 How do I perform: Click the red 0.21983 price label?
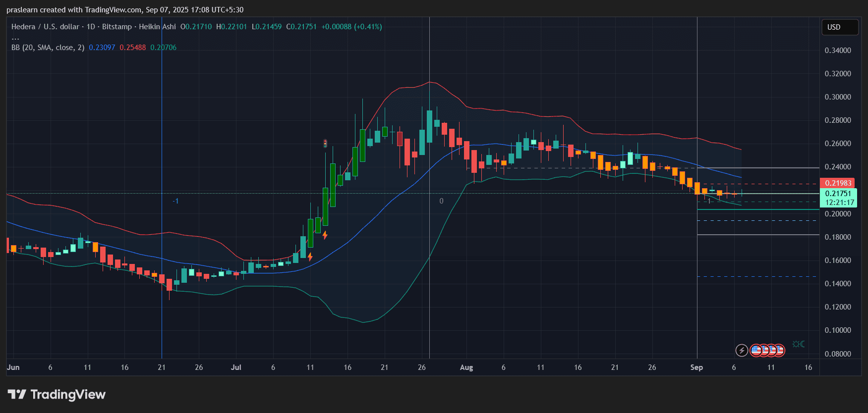[x=837, y=183]
